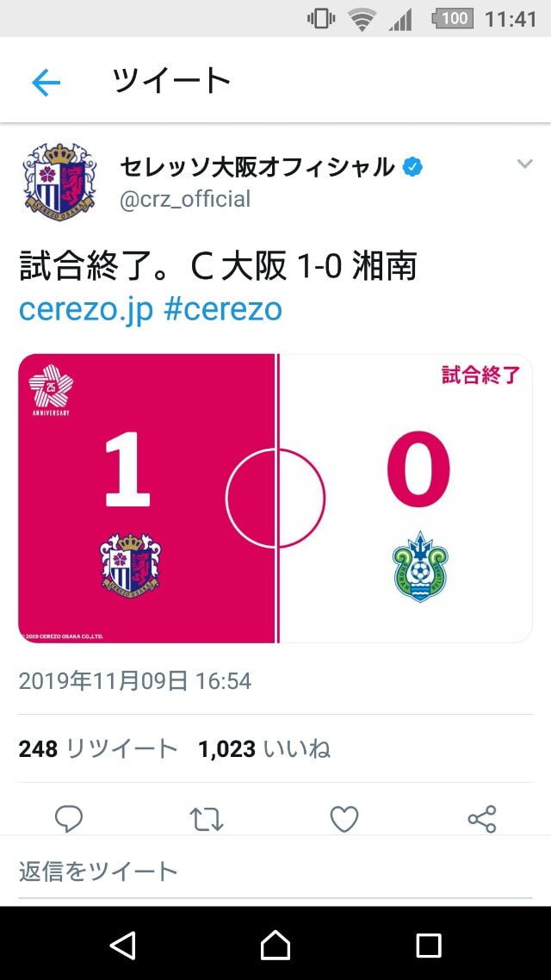View the 1,023 likes list

[x=264, y=748]
